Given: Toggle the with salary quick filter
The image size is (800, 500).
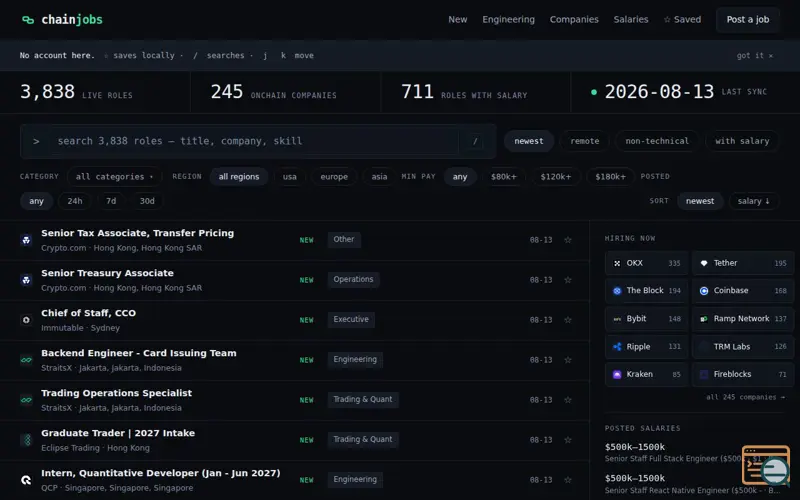Looking at the screenshot, I should point(742,141).
